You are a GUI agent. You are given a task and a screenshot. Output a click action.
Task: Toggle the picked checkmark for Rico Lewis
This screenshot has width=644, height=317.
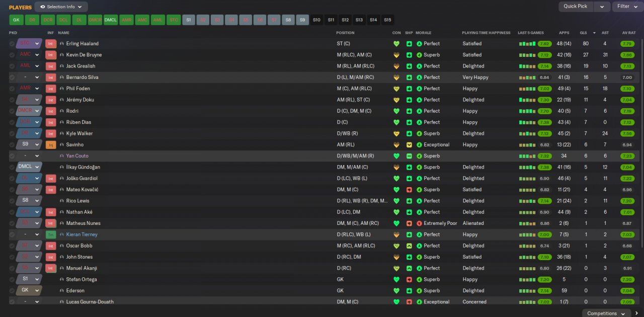(x=12, y=201)
